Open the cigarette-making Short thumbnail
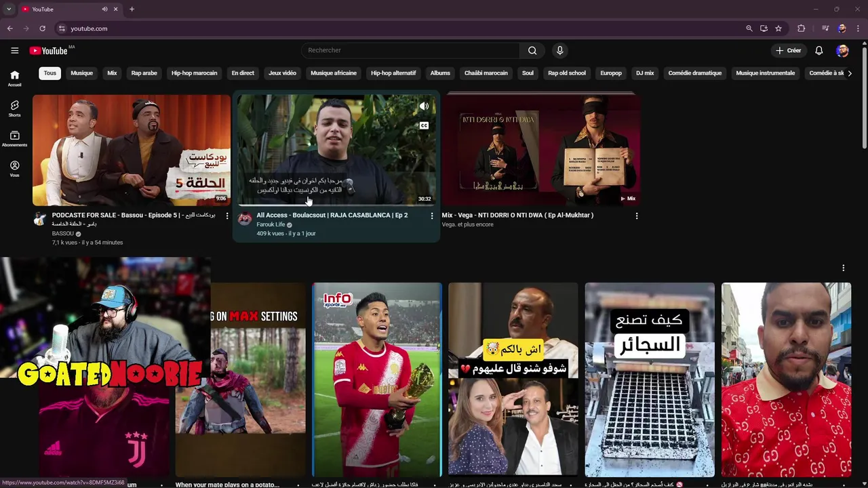The image size is (868, 488). point(650,380)
